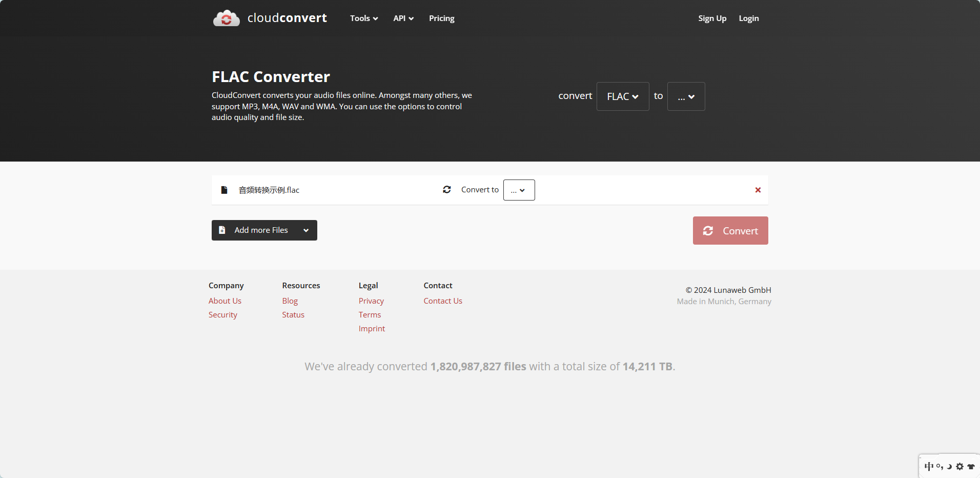Go to the Pricing page
This screenshot has width=980, height=478.
(x=442, y=18)
